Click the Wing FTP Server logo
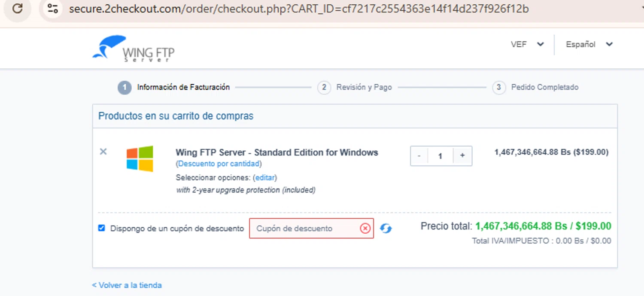The image size is (644, 296). pos(133,49)
